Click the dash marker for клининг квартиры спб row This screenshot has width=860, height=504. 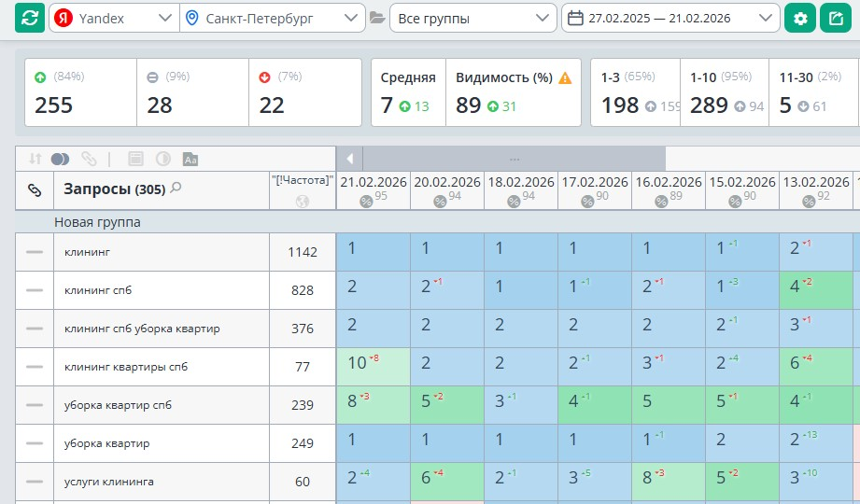click(x=35, y=367)
